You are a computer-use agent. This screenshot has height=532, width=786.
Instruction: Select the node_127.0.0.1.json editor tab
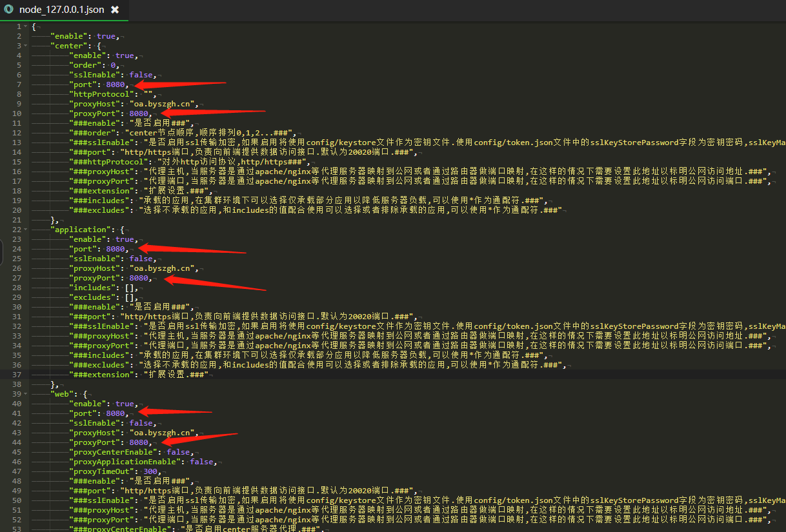pos(63,10)
